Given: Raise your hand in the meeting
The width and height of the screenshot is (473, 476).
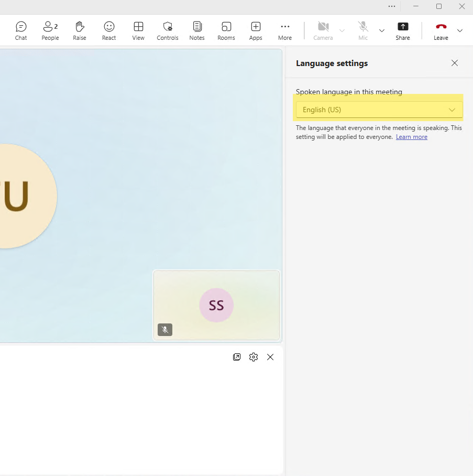Looking at the screenshot, I should click(x=80, y=30).
